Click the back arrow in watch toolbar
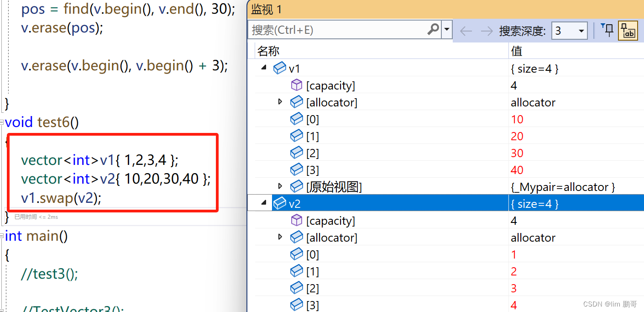This screenshot has height=312, width=644. point(466,31)
